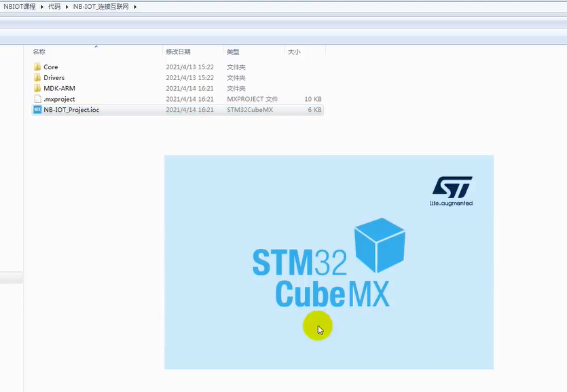
Task: Click the blue cube on splash screen
Action: (x=380, y=246)
